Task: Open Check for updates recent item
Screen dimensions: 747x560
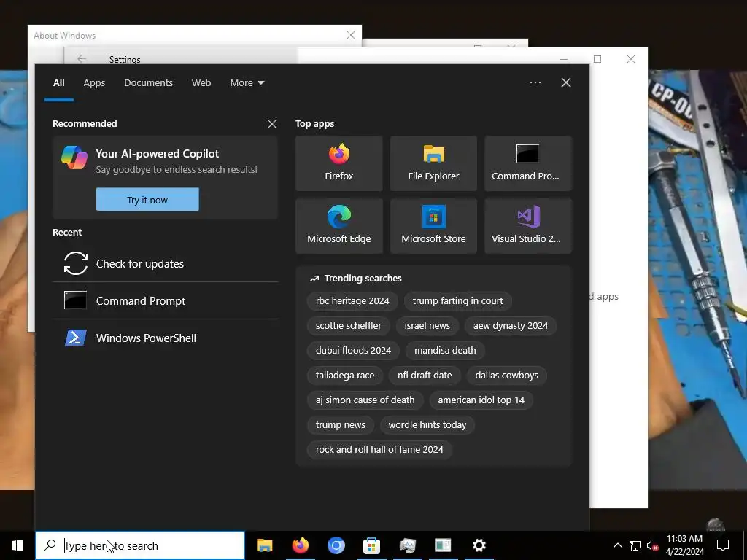Action: 166,264
